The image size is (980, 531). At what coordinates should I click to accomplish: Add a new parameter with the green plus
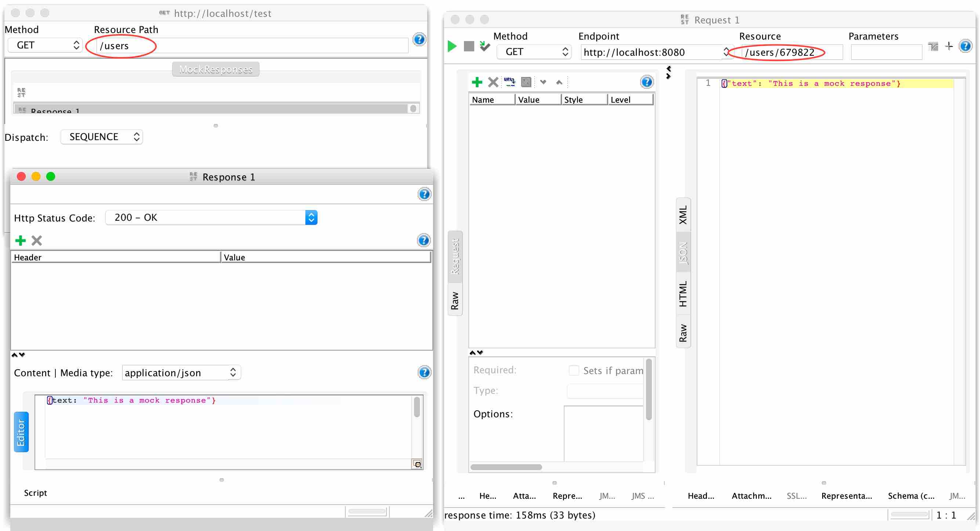pyautogui.click(x=477, y=82)
